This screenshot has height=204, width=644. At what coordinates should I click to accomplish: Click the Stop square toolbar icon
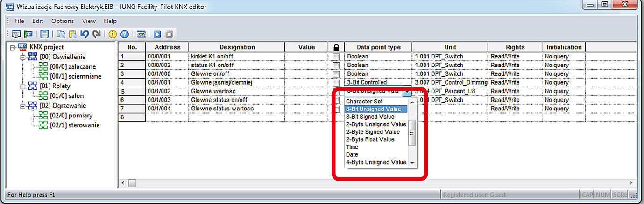169,34
